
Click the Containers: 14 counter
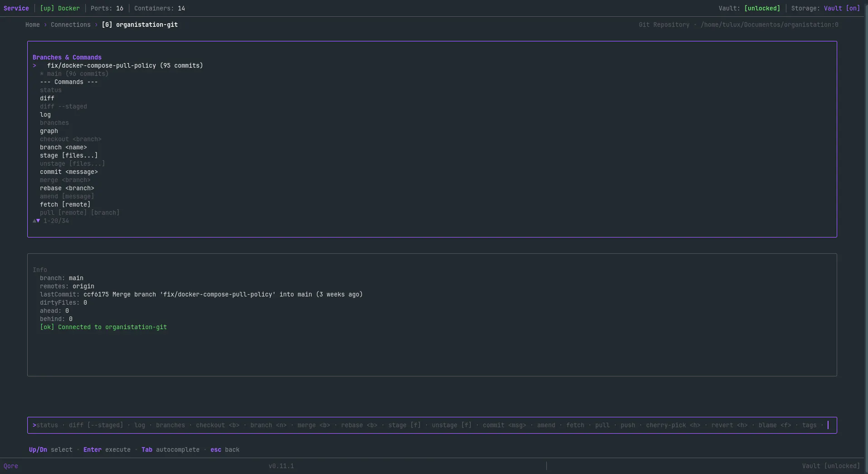point(159,8)
